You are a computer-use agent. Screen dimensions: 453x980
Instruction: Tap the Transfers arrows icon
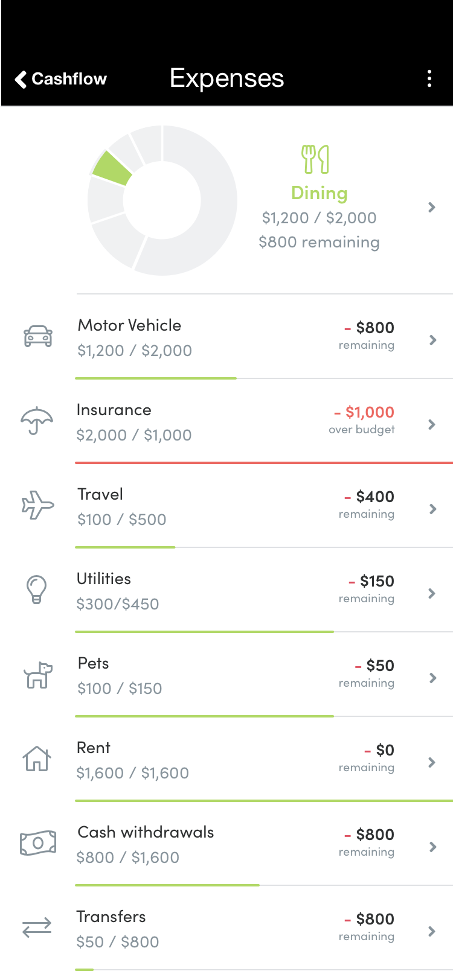(x=37, y=927)
